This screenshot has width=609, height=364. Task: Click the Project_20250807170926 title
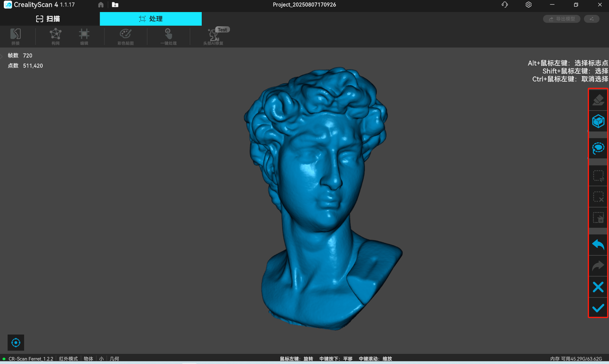click(x=304, y=5)
